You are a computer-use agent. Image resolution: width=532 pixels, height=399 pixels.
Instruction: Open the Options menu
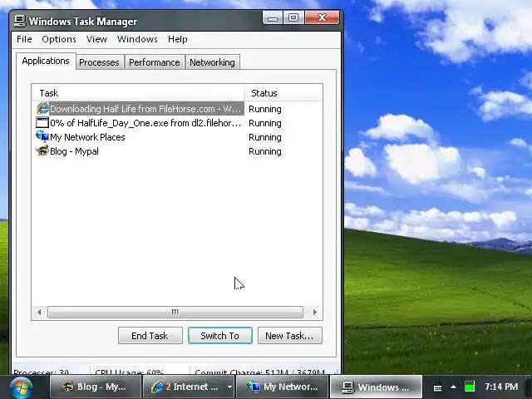coord(59,39)
